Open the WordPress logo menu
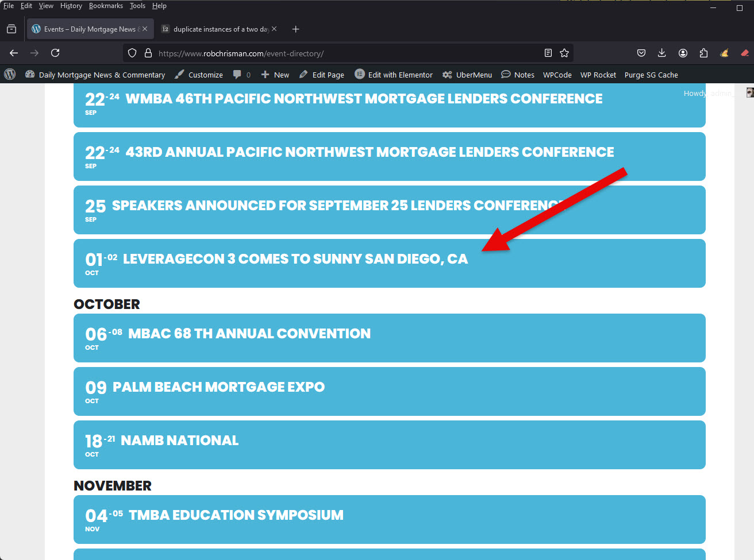The width and height of the screenshot is (754, 560). (x=10, y=75)
